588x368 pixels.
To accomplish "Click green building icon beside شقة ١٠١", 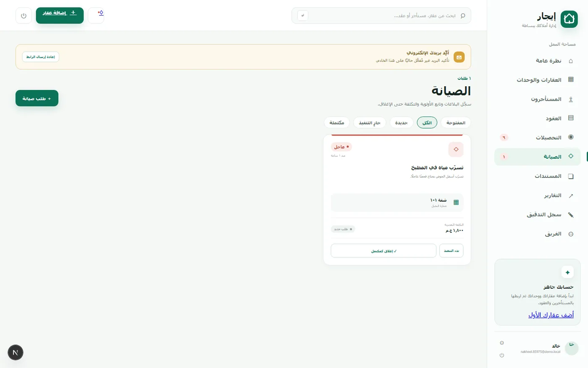I will click(x=456, y=202).
